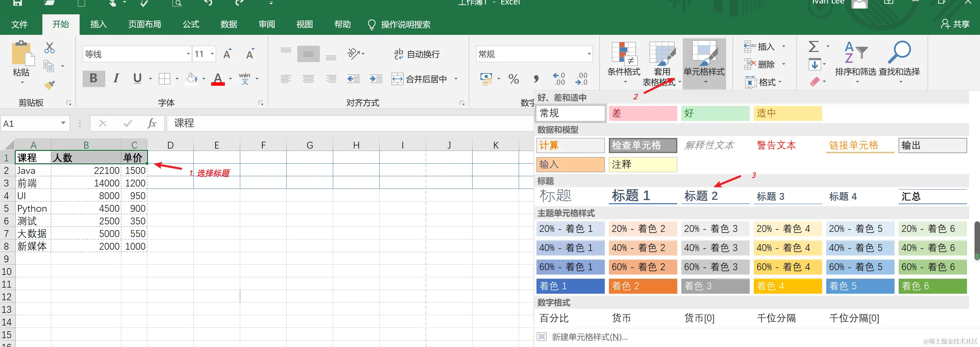Click the Clear eraser icon
Image resolution: width=980 pixels, height=347 pixels.
coord(815,82)
